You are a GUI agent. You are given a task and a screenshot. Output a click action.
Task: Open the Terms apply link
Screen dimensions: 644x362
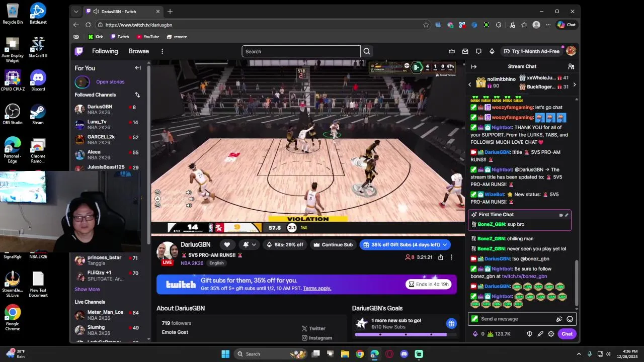pos(317,288)
